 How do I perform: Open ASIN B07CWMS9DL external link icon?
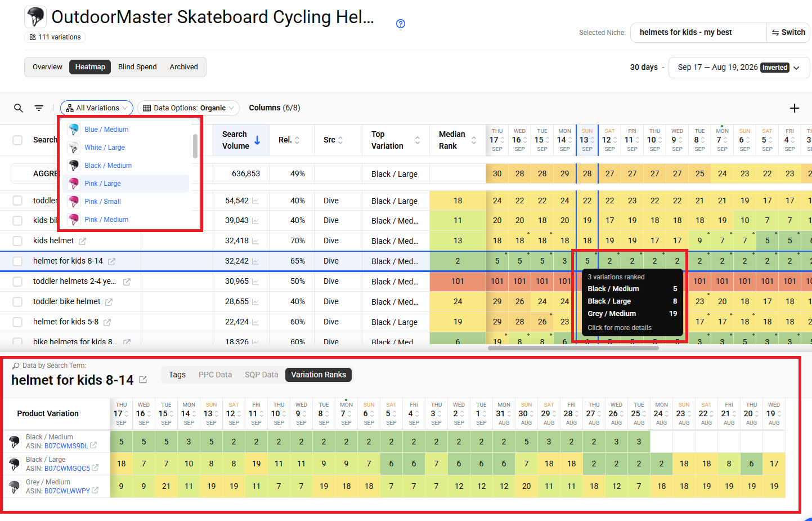(93, 446)
